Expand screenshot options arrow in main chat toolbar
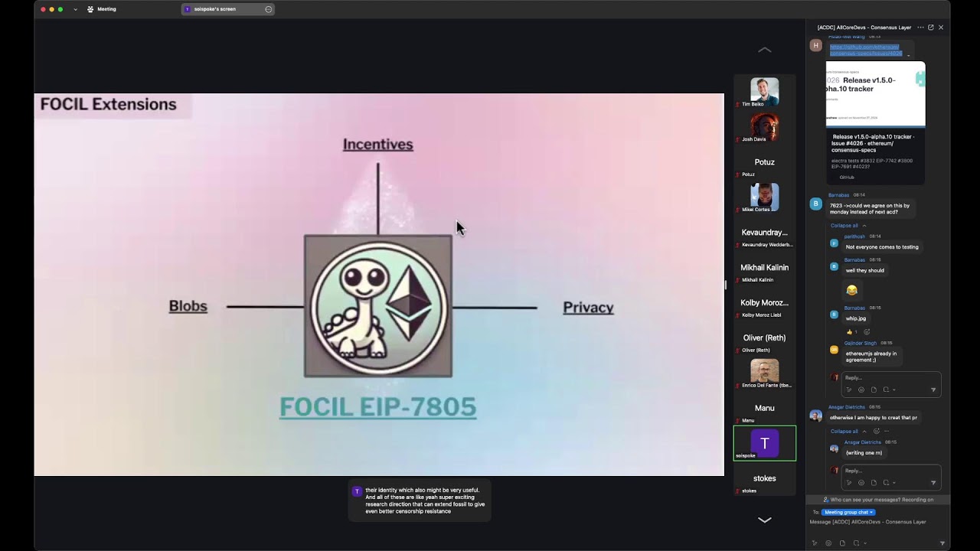Image resolution: width=980 pixels, height=551 pixels. [864, 543]
